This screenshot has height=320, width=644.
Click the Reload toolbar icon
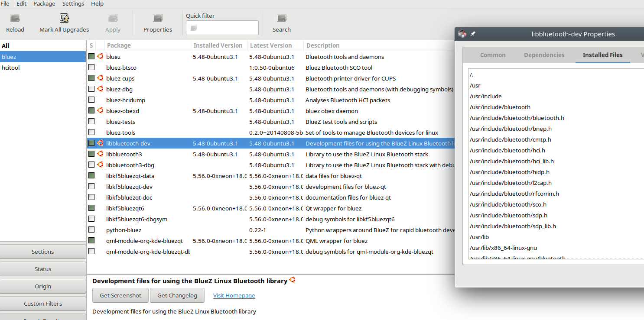click(15, 18)
